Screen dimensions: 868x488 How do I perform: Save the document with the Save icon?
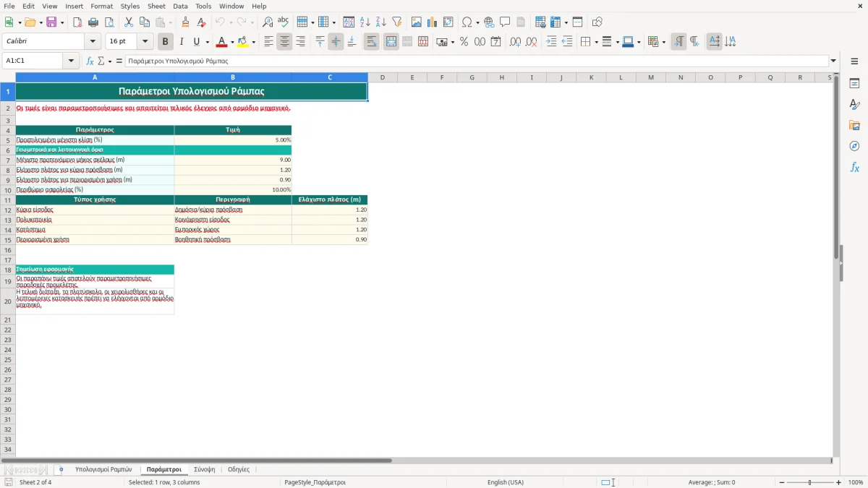[x=51, y=22]
